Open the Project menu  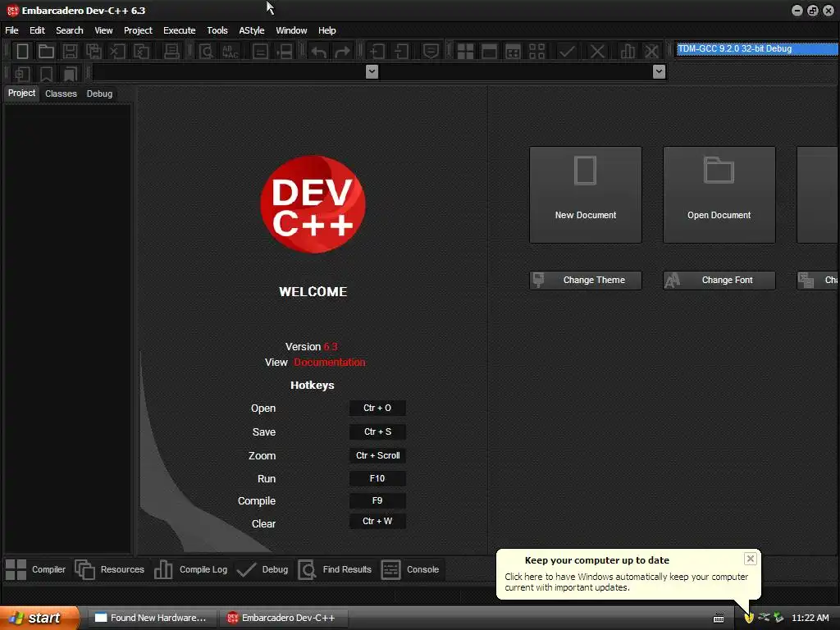pos(138,30)
